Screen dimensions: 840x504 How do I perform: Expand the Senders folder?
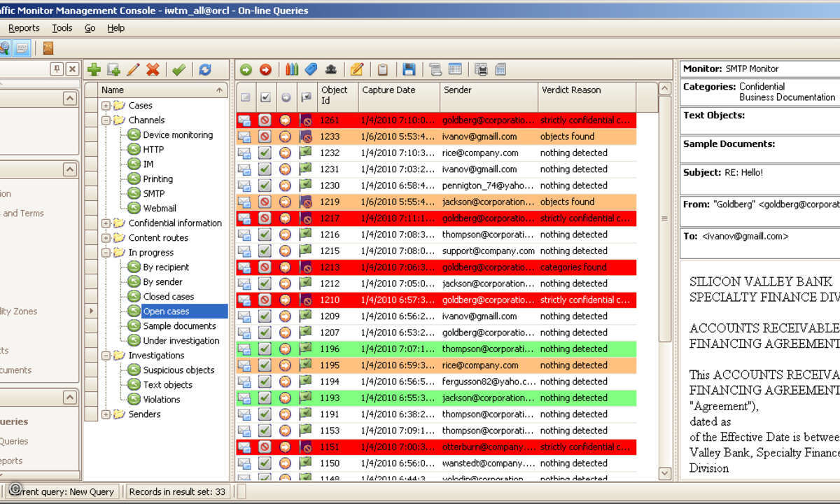[x=106, y=414]
